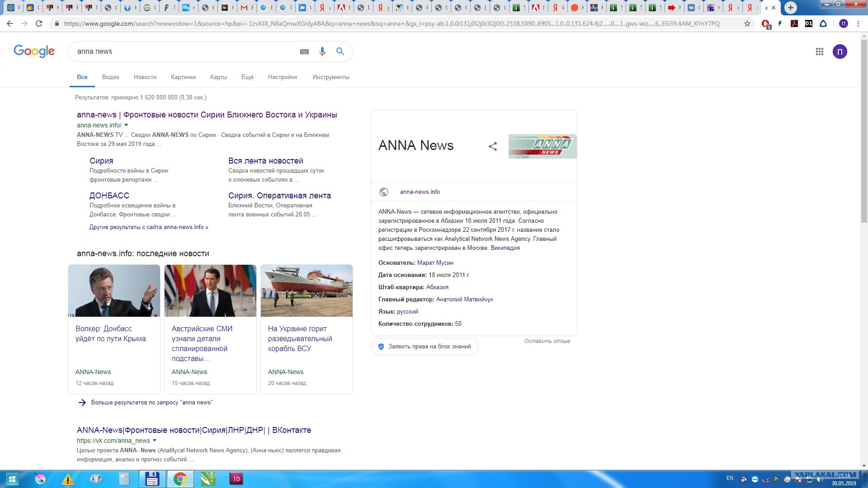This screenshot has width=868, height=488.
Task: Open the Chrome taskbar icon
Action: 180,479
